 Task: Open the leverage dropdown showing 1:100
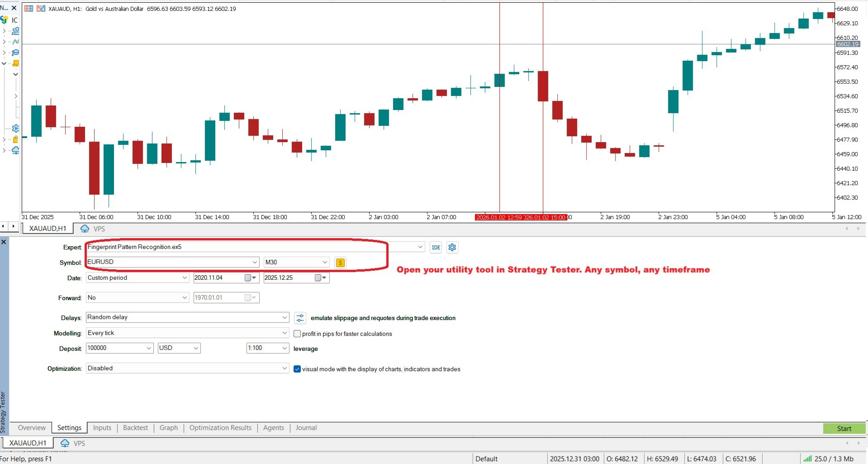[x=268, y=348]
